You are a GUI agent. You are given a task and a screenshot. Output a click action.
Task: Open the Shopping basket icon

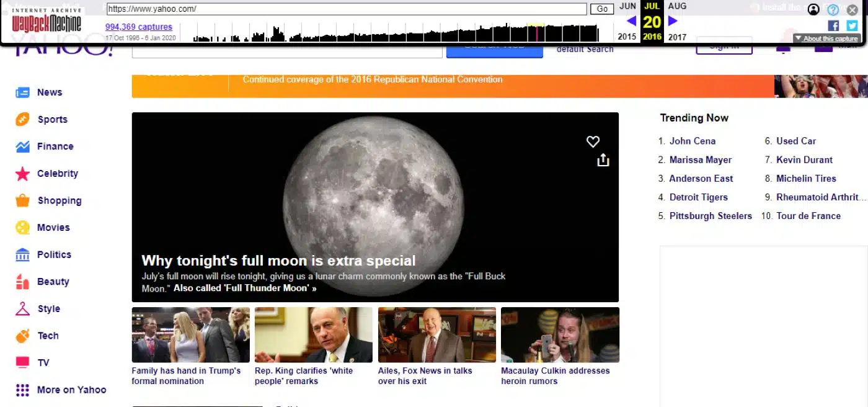tap(22, 200)
